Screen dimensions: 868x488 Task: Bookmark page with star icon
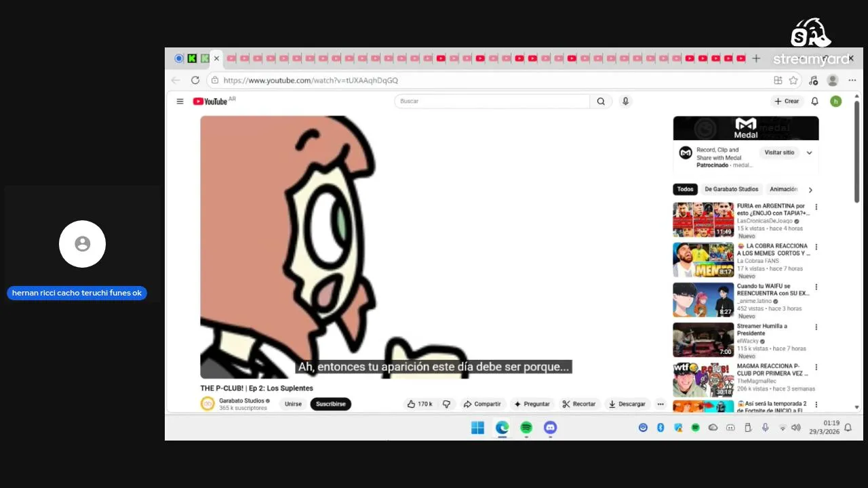793,80
